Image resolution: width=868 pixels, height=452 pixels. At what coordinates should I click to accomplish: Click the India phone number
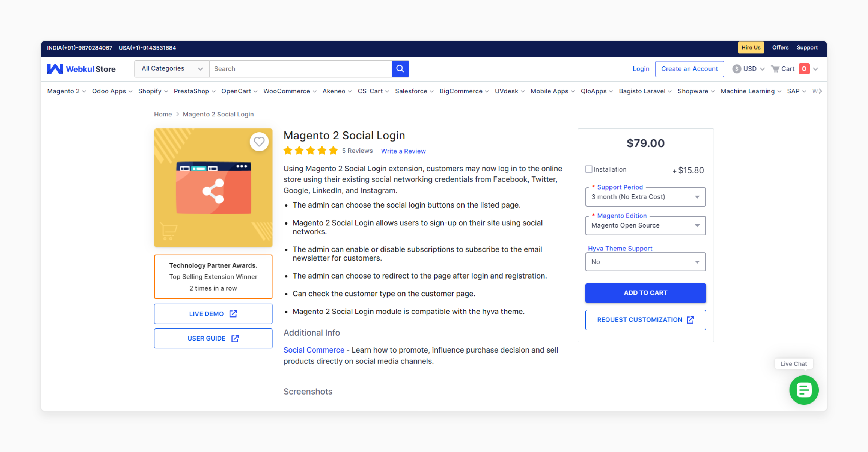(x=80, y=48)
